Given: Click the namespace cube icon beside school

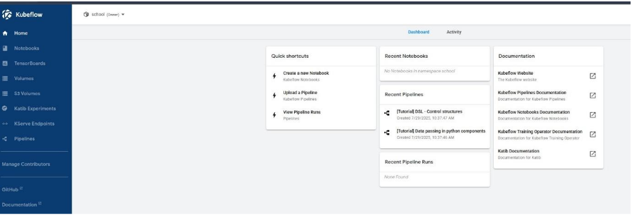Looking at the screenshot, I should tap(86, 15).
